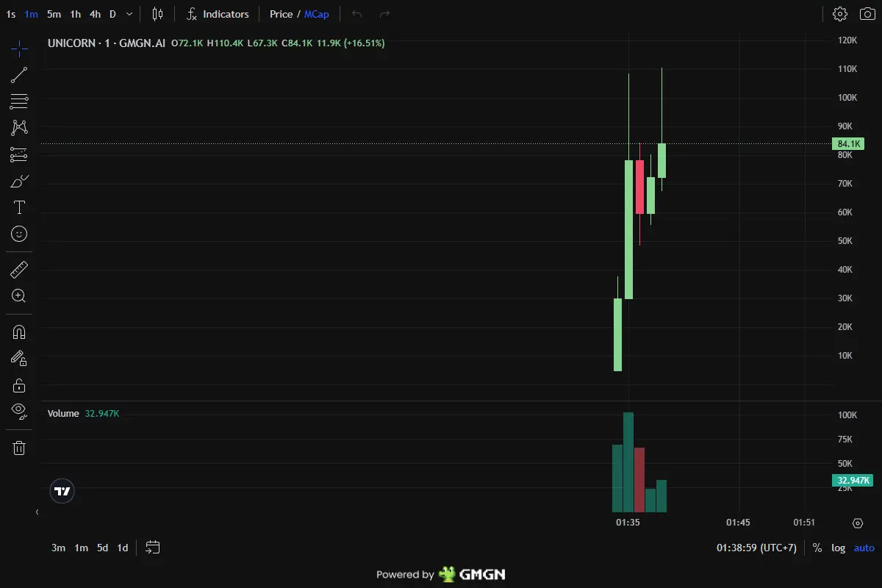Click the Volume indicator legend

click(x=63, y=414)
